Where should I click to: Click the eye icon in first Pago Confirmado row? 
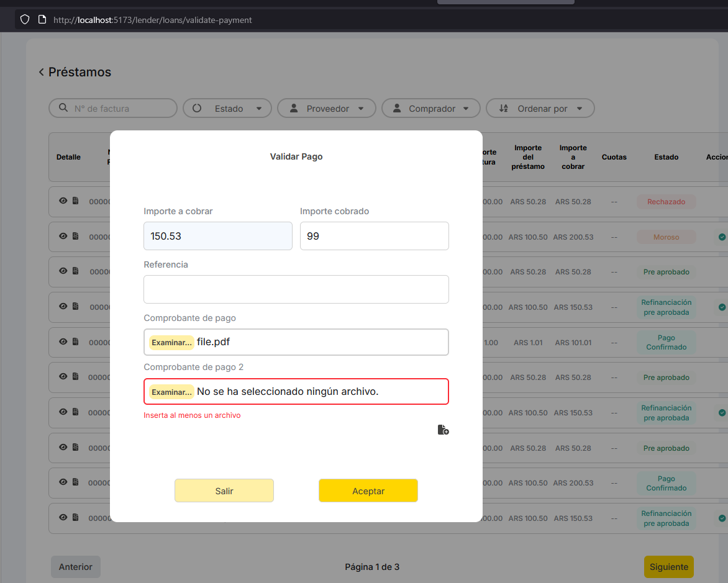(63, 342)
